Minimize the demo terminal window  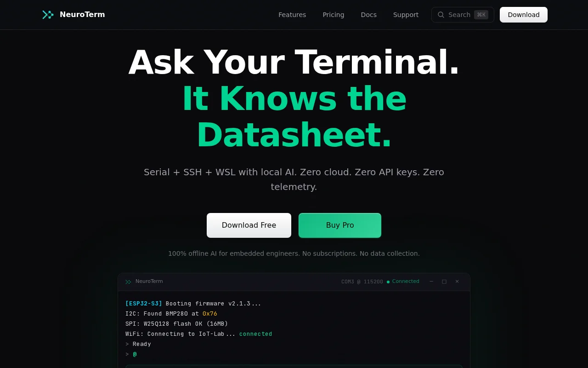[431, 282]
